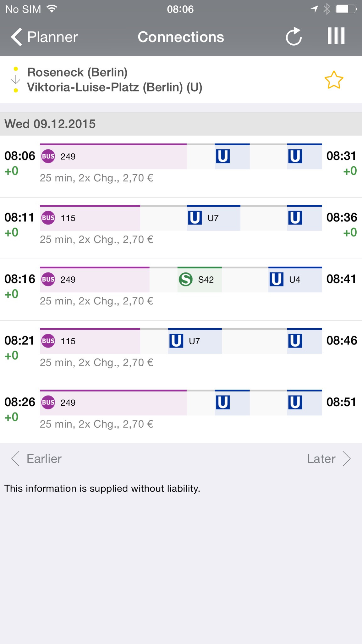Open connection departing at 08:16

181,290
